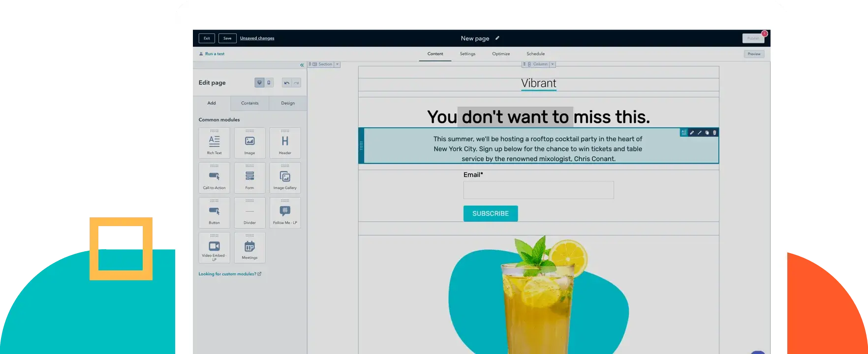Open the Looking for custom modules link
The width and height of the screenshot is (868, 354).
230,274
